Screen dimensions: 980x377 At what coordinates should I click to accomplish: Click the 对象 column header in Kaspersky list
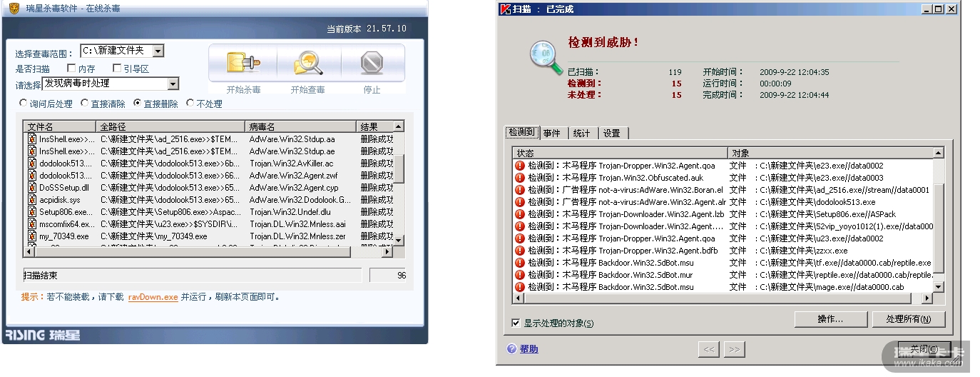tap(830, 153)
